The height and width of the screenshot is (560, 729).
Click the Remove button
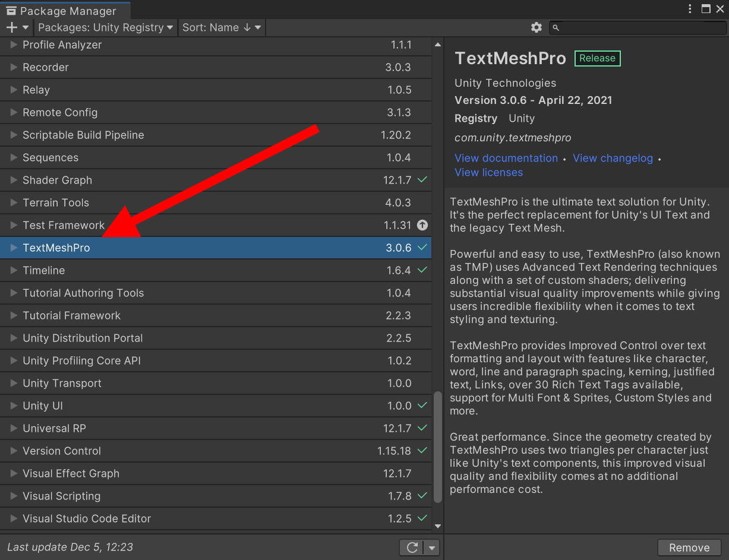[689, 548]
